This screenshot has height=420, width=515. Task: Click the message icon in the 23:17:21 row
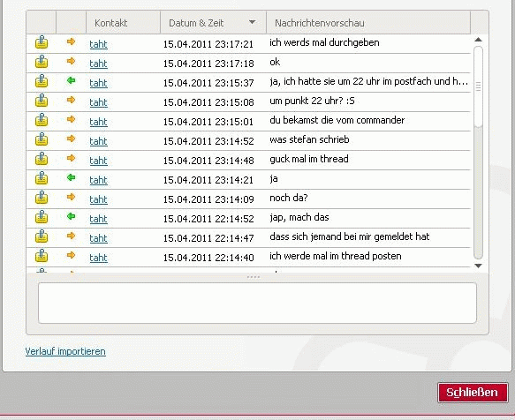(42, 42)
